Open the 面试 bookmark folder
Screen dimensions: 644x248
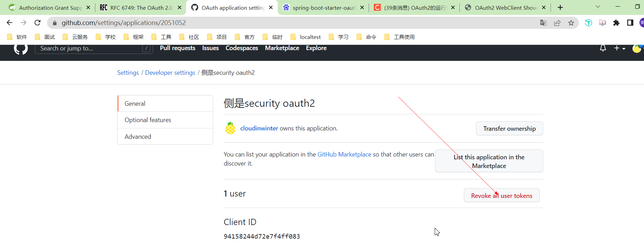[45, 37]
